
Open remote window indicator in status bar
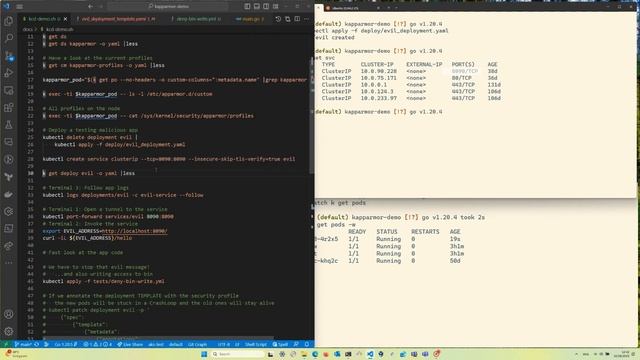pos(6,344)
